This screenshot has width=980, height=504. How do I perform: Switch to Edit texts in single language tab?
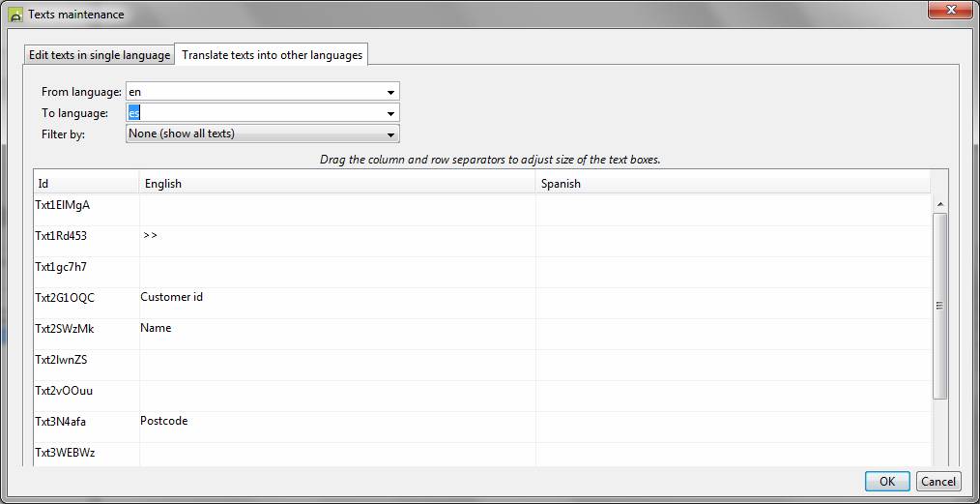click(x=99, y=55)
